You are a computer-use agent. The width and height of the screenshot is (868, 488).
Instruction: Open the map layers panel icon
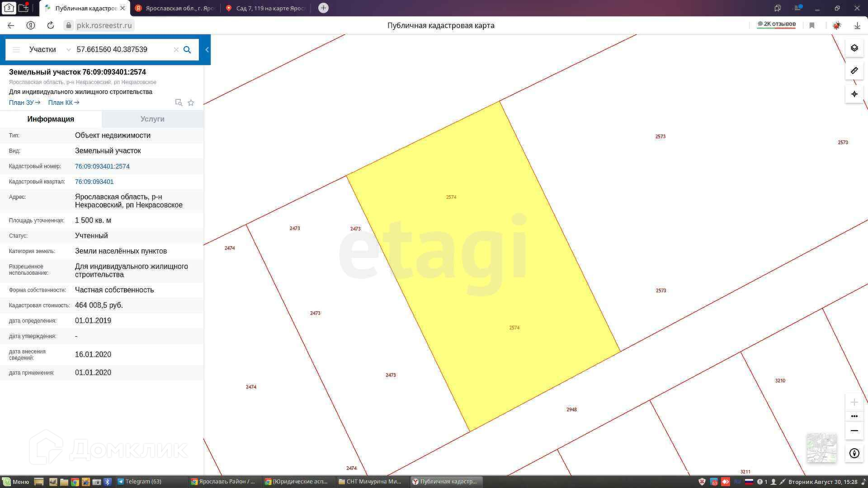coord(854,48)
